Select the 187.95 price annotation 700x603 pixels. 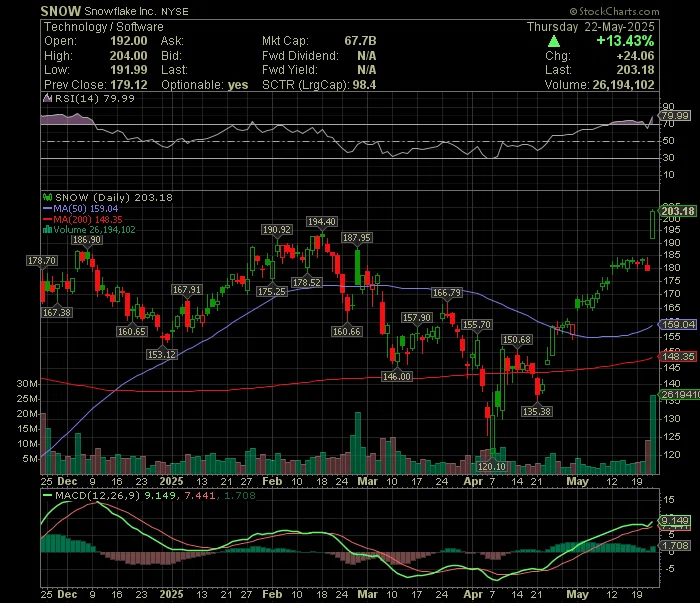pos(356,237)
